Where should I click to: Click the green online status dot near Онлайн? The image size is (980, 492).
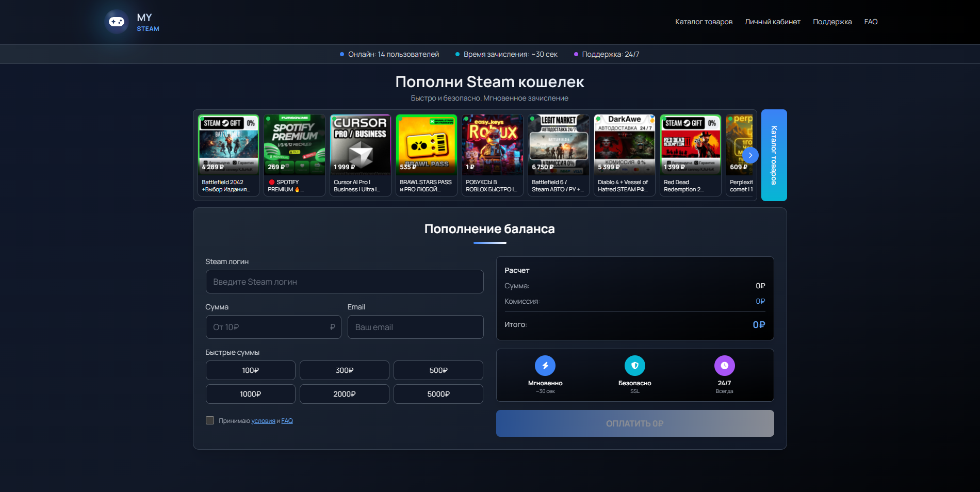(341, 54)
